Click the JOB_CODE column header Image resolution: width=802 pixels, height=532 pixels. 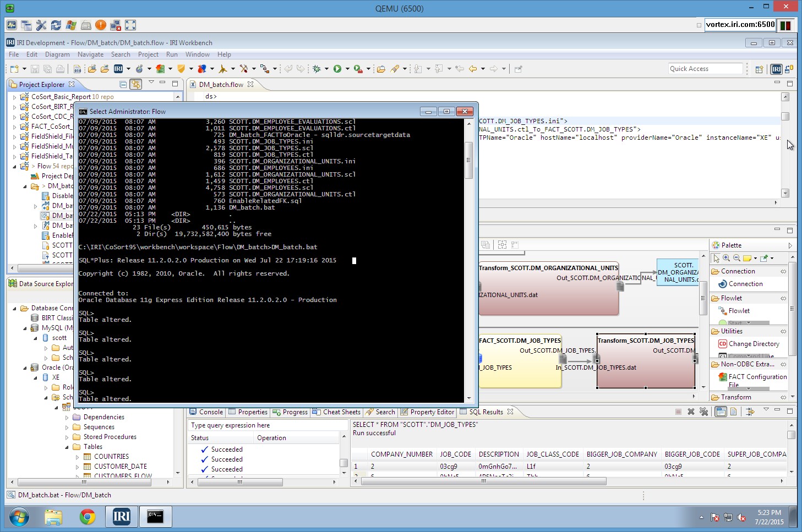pos(455,454)
